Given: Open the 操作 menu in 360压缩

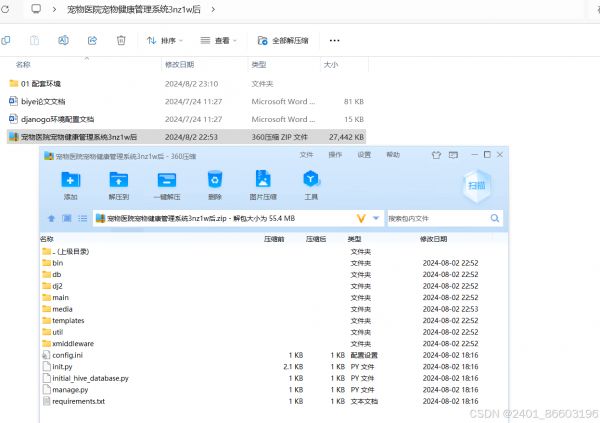Looking at the screenshot, I should coord(335,155).
